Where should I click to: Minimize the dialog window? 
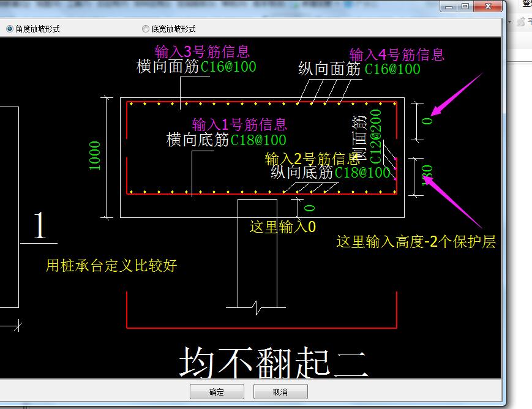click(449, 6)
